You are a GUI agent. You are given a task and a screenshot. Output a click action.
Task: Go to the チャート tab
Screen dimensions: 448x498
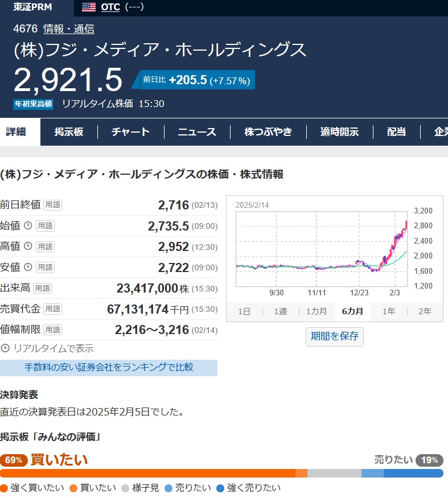click(130, 132)
